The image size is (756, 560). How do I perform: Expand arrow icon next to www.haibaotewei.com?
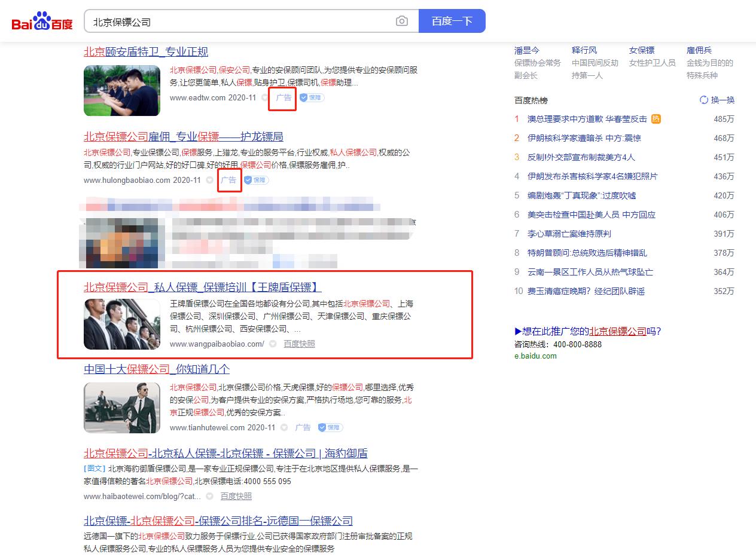[x=209, y=496]
